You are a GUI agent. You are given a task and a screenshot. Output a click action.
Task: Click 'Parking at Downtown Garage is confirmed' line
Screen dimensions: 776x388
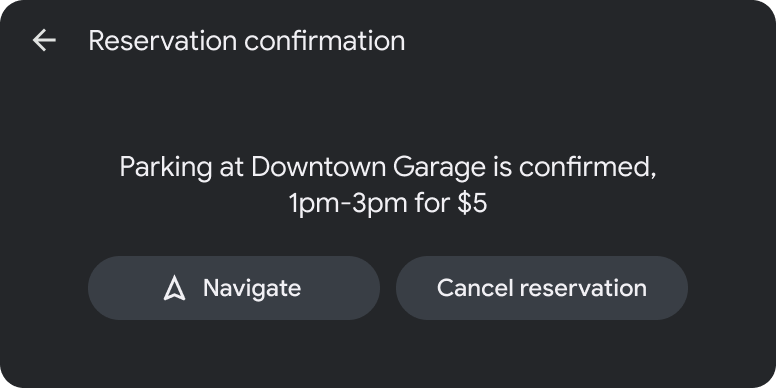tap(388, 167)
